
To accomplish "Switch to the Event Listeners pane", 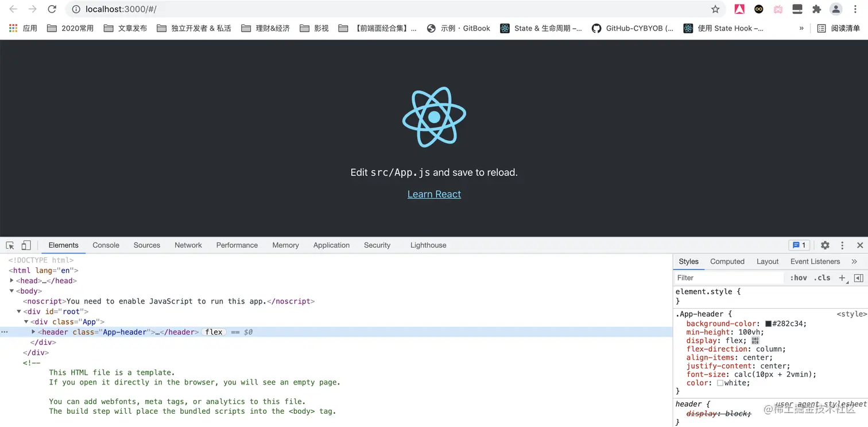I will (815, 261).
